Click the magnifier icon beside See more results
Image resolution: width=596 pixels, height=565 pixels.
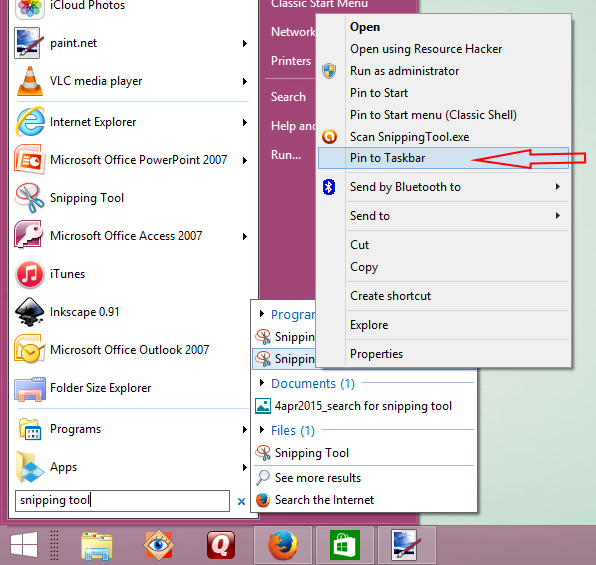263,478
